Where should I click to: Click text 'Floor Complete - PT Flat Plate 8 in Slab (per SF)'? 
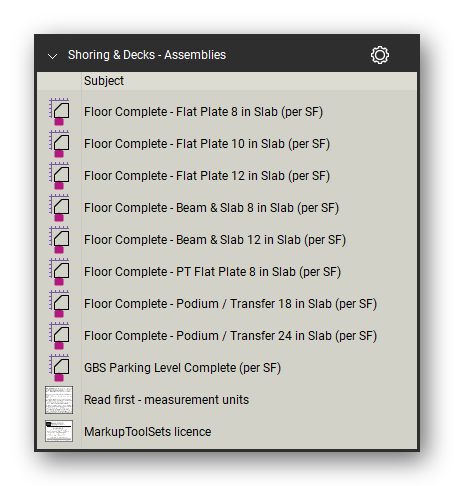(212, 272)
